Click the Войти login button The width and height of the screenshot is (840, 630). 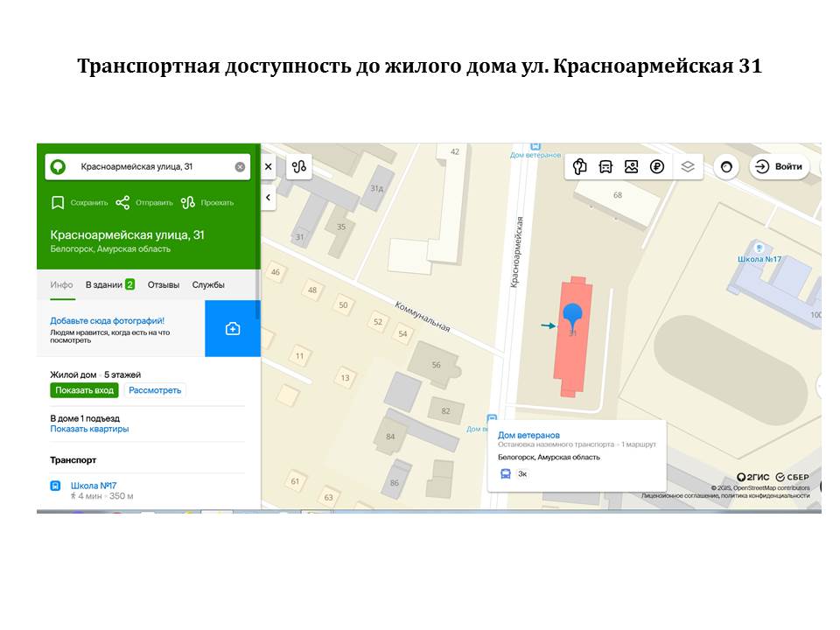(x=779, y=166)
